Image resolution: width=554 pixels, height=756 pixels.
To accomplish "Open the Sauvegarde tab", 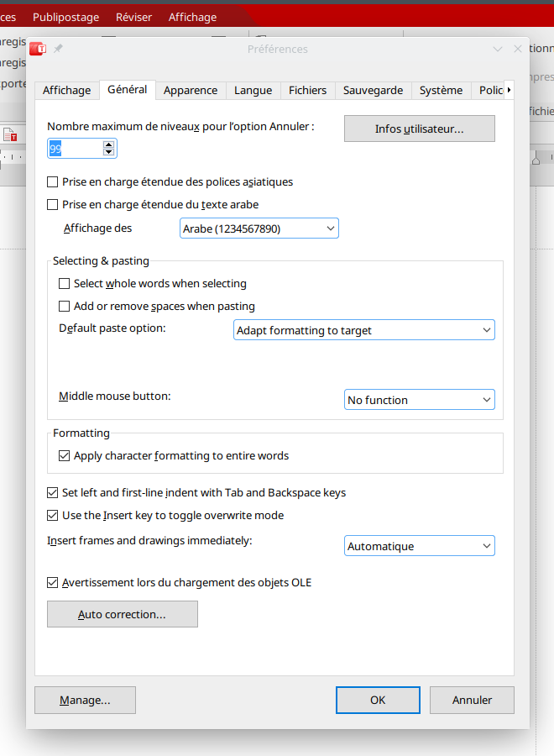I will coord(373,91).
